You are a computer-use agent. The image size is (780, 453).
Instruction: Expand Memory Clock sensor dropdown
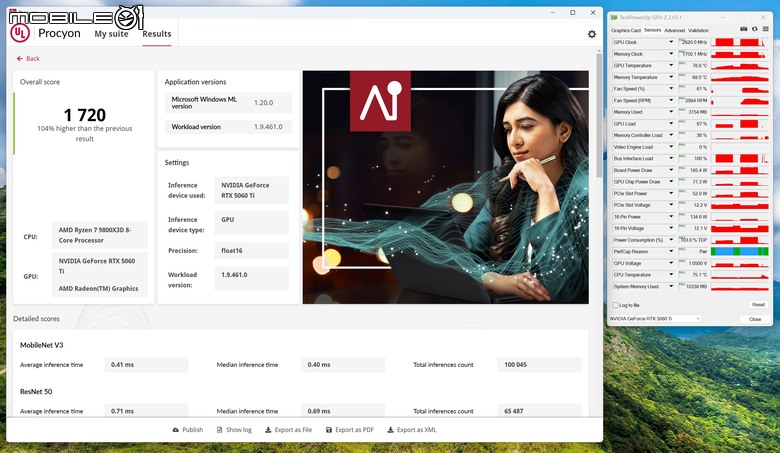(x=671, y=54)
